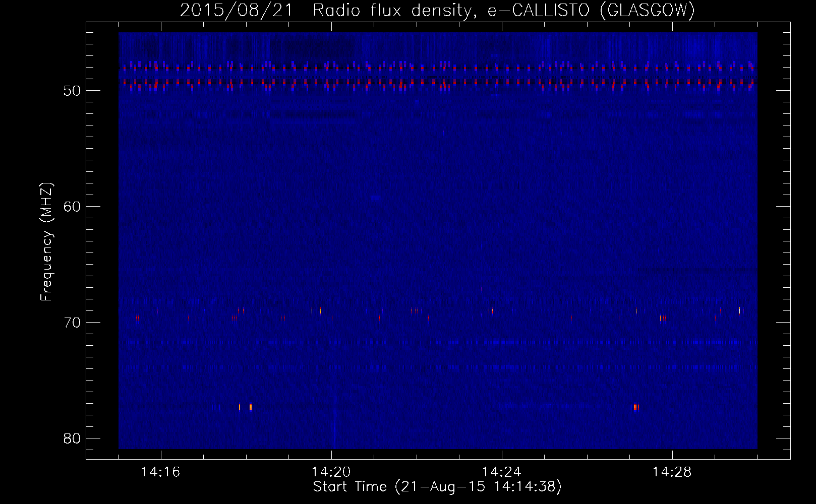Image resolution: width=816 pixels, height=504 pixels.
Task: Click the '50' frequency tick label
Action: click(73, 91)
